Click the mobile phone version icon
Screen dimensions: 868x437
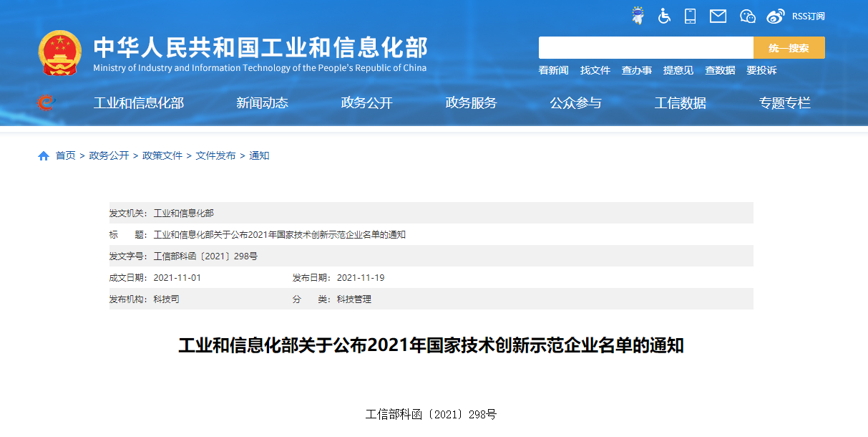[x=690, y=16]
